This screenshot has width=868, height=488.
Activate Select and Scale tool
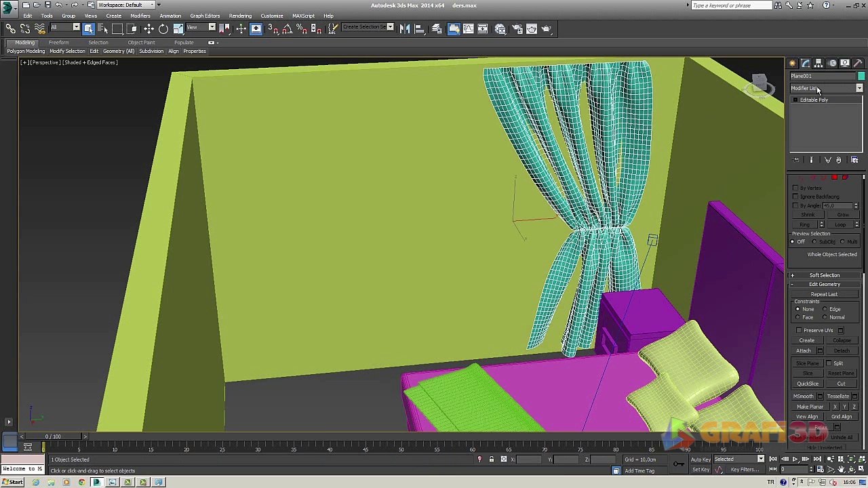178,28
